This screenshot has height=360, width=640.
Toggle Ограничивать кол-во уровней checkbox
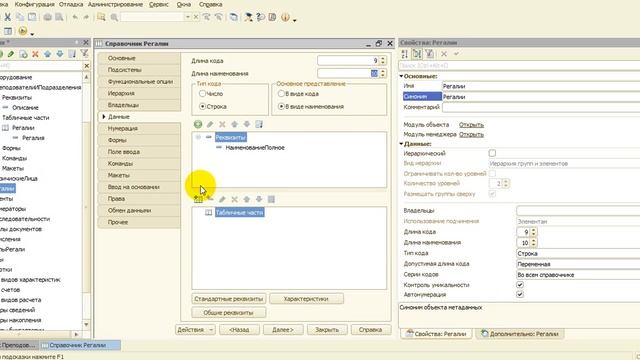coord(492,173)
